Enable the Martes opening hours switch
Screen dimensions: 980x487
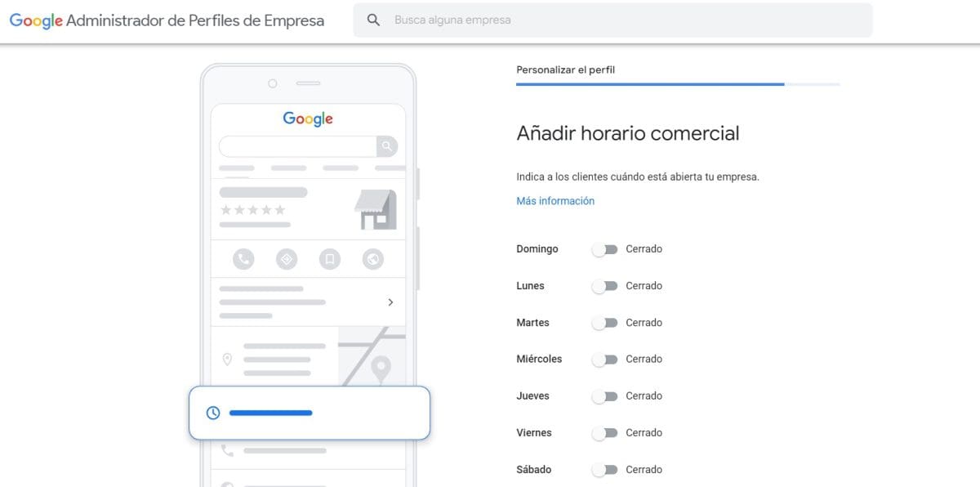click(605, 323)
